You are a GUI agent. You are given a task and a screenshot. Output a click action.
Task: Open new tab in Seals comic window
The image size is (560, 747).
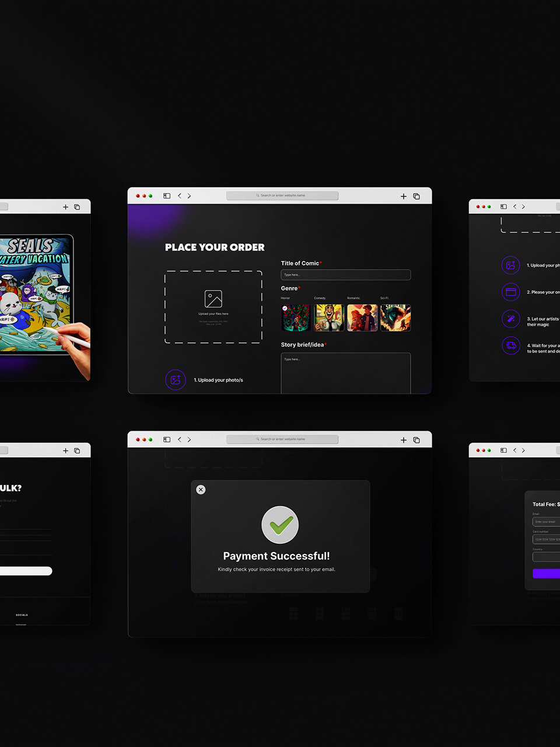(65, 207)
